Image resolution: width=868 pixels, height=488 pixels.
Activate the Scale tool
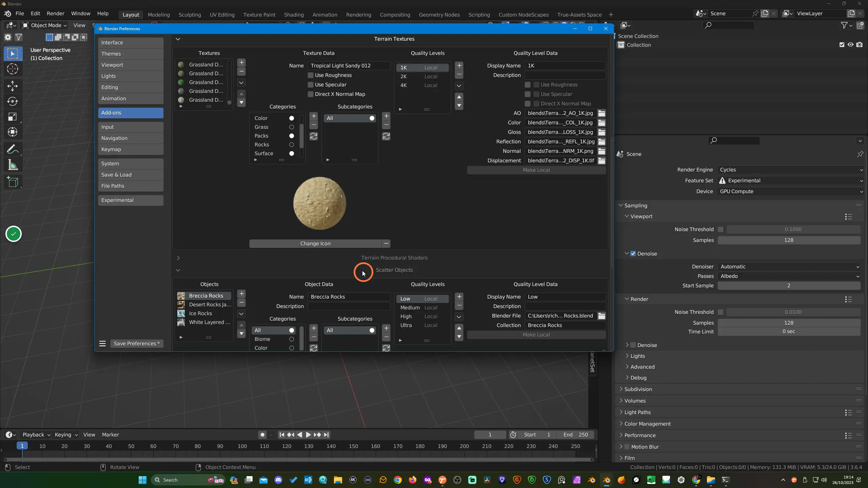pyautogui.click(x=13, y=117)
